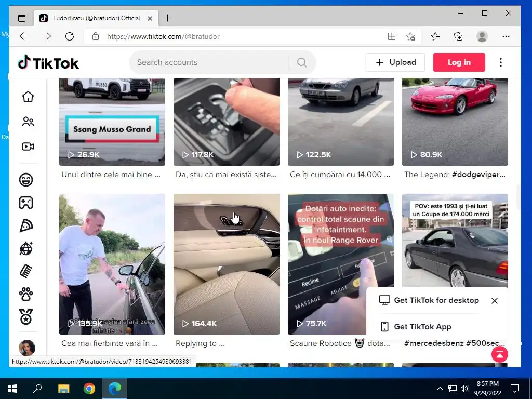This screenshot has width=532, height=399.
Task: Open the sports medal category icon
Action: point(26,317)
